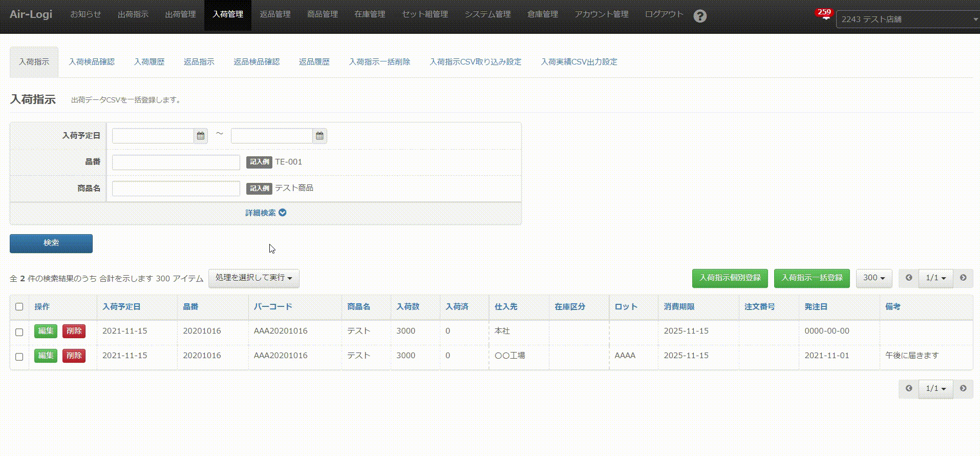Check the row with supplier 本社

tap(19, 332)
